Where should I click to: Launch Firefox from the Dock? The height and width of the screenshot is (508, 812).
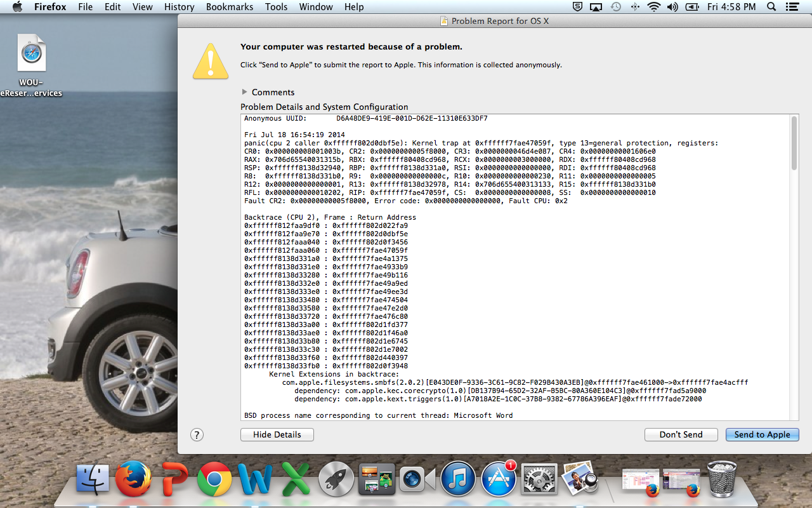(133, 478)
